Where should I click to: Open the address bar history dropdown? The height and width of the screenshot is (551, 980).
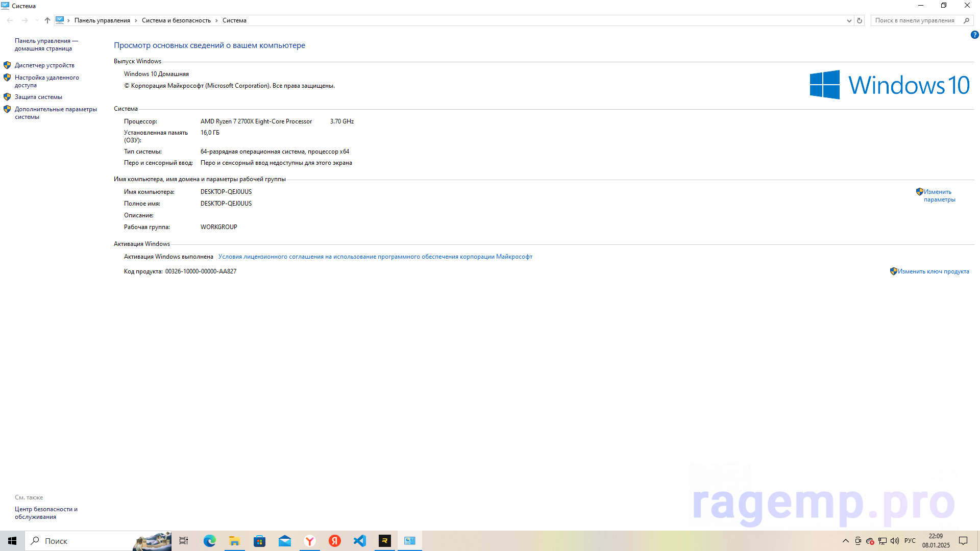click(849, 20)
